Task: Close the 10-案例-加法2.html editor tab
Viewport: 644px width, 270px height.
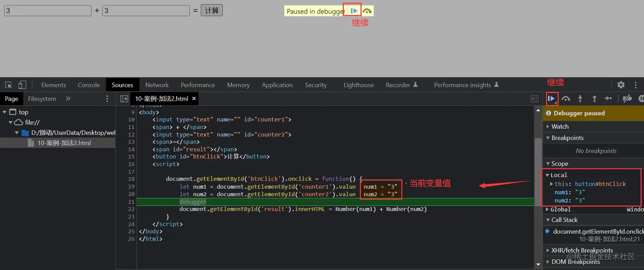Action: [x=194, y=99]
